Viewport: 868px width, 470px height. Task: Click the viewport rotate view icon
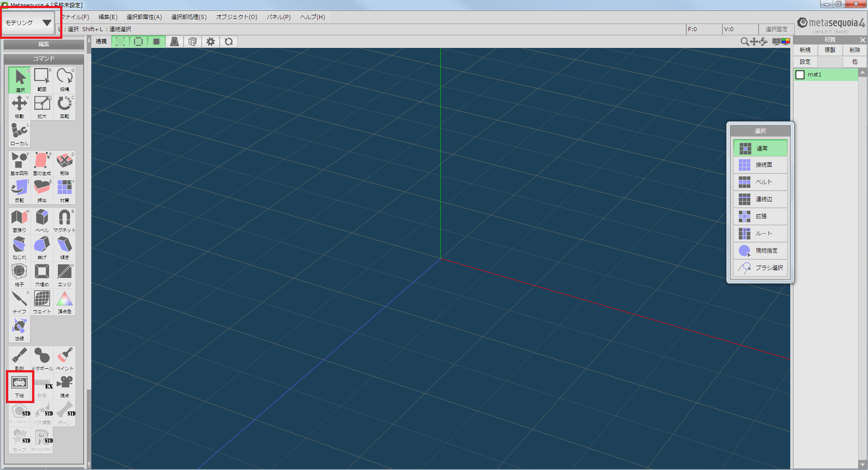764,42
